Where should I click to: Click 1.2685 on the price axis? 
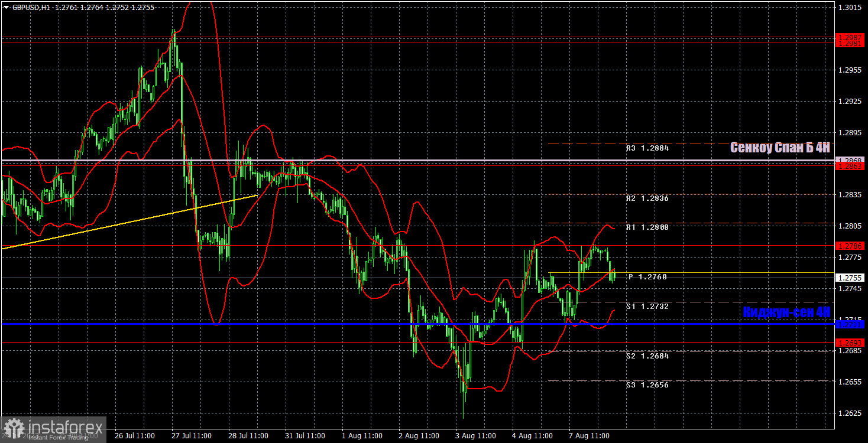849,351
